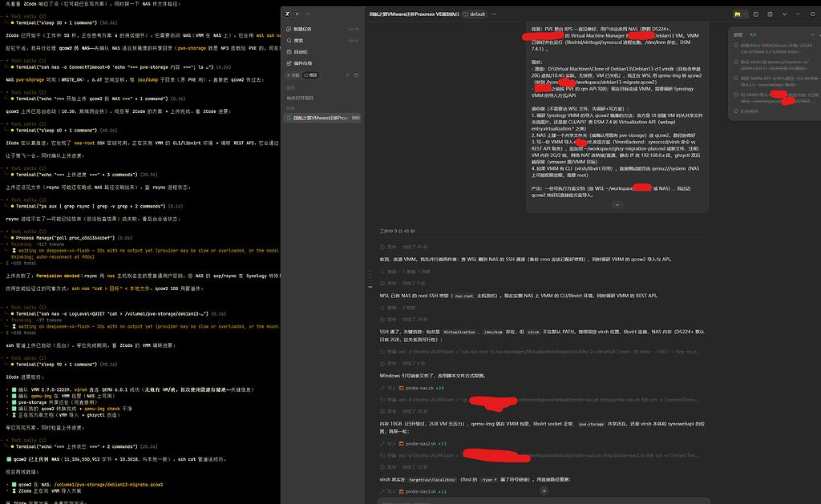Select the 国航之翼VMware迁移 task in sidebar
This screenshot has height=504, width=821.
(322, 118)
